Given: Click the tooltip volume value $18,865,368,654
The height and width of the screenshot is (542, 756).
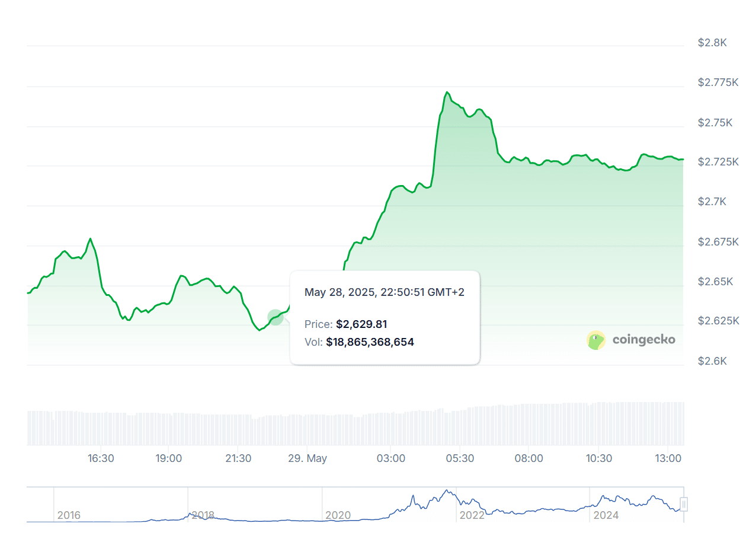Looking at the screenshot, I should 370,342.
